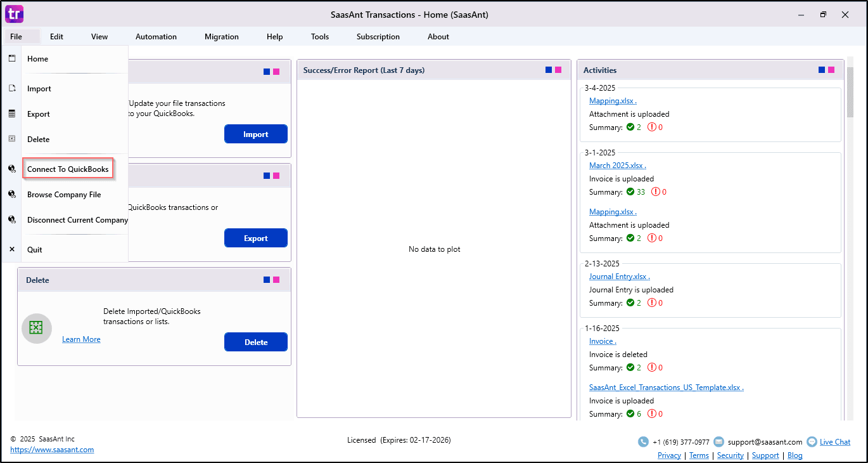Choose Disconnect Current Company from File menu
Viewport: 868px width, 463px height.
pos(77,220)
